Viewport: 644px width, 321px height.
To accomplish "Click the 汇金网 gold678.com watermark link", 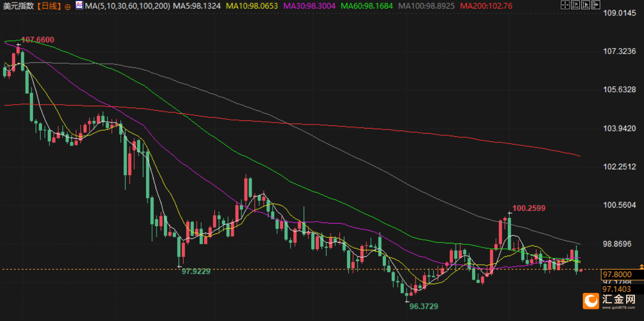I will tap(618, 302).
